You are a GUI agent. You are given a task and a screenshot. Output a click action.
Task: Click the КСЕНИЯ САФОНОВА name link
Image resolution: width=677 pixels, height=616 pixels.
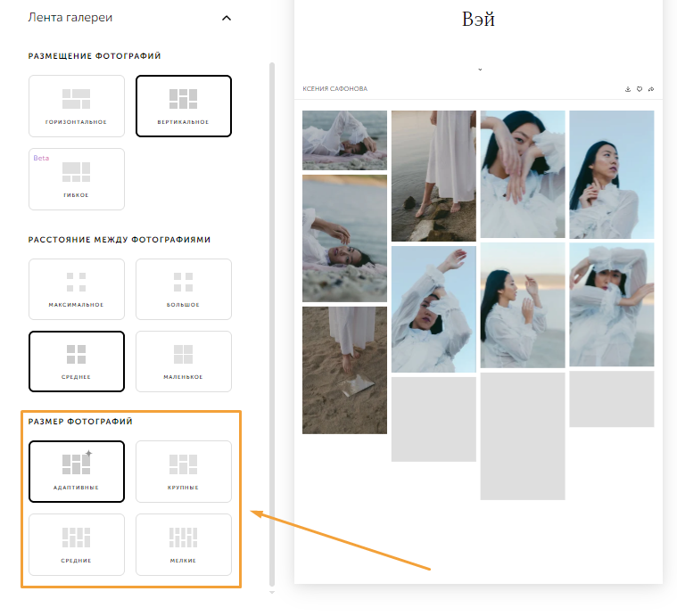(x=334, y=89)
